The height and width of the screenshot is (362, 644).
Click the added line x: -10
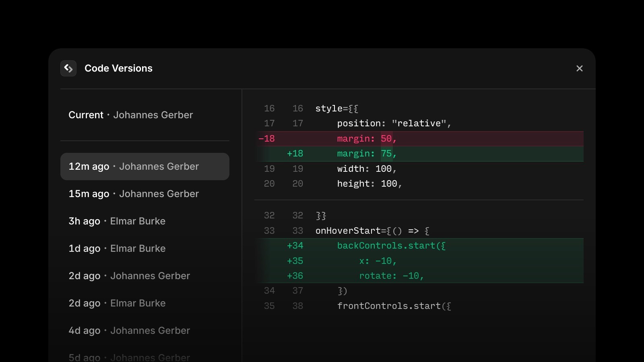tap(378, 261)
